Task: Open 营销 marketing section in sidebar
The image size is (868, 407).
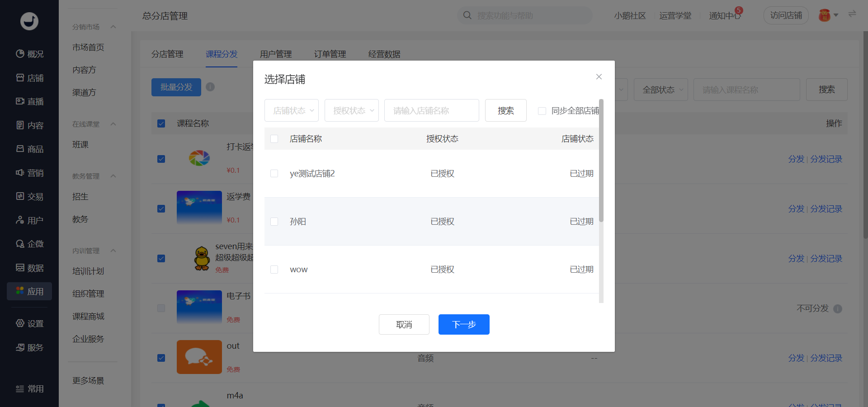Action: click(29, 173)
